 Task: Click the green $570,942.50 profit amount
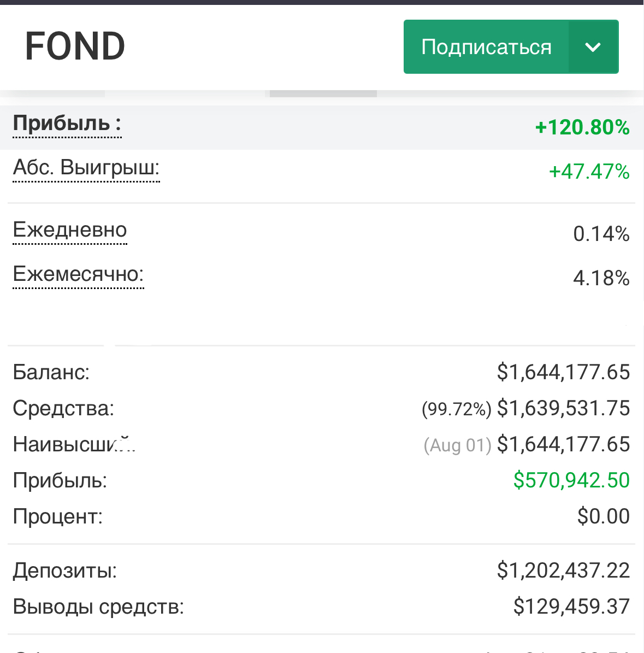tap(571, 480)
